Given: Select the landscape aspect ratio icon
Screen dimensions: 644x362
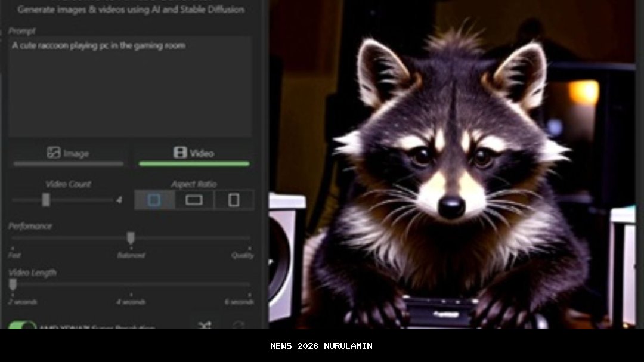Looking at the screenshot, I should [194, 200].
